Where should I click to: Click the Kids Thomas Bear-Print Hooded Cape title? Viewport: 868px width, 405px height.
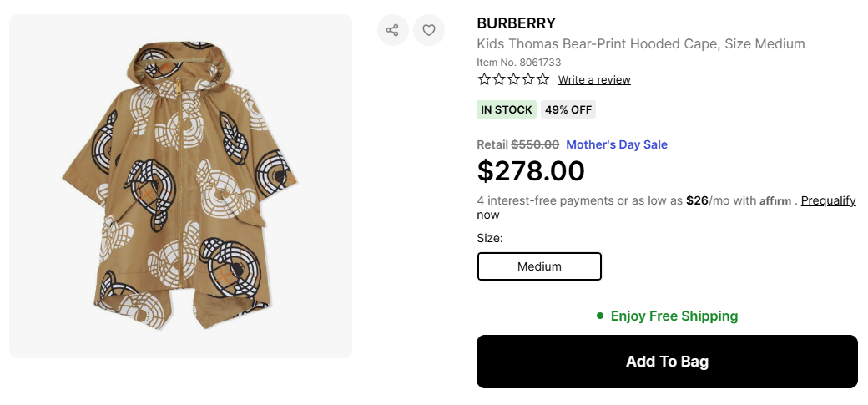(640, 44)
